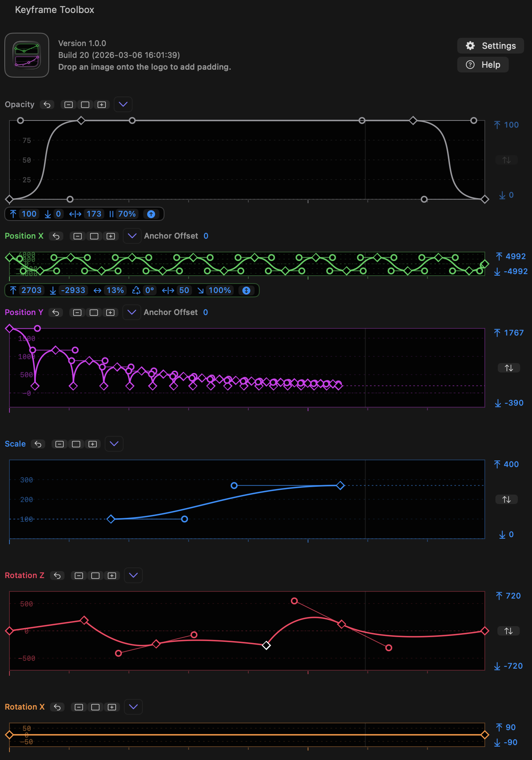Screen dimensions: 532x760
Task: Click the plus box icon for Position X
Action: (x=111, y=236)
